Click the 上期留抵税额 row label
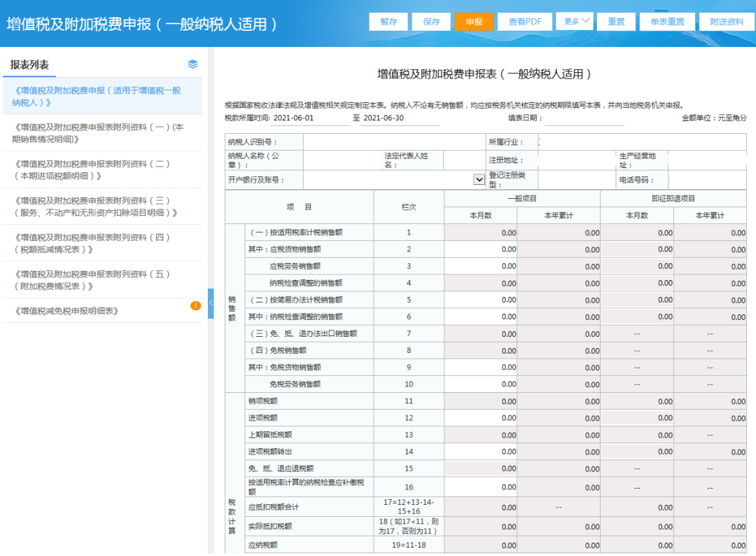This screenshot has width=756, height=556. click(270, 435)
